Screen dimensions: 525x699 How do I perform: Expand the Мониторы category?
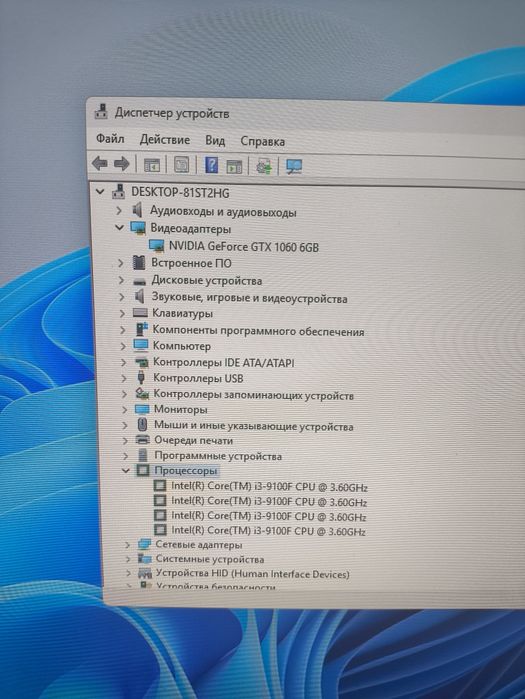tap(124, 409)
